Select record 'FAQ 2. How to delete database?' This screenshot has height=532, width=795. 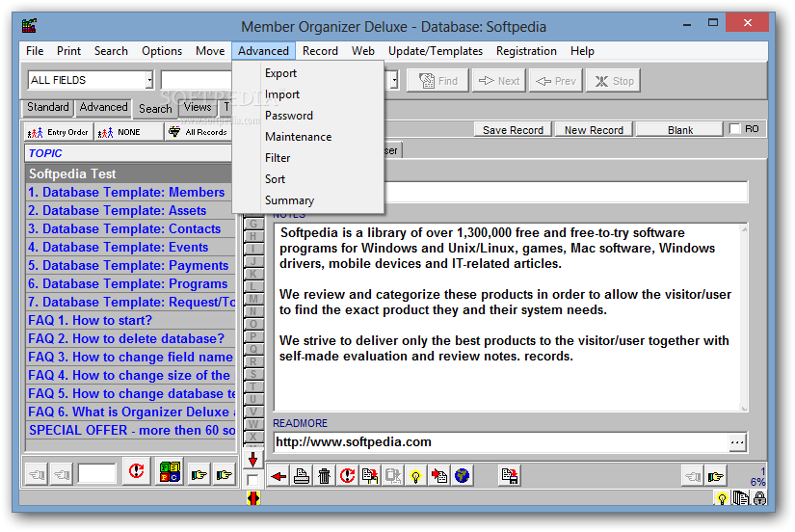coord(130,339)
